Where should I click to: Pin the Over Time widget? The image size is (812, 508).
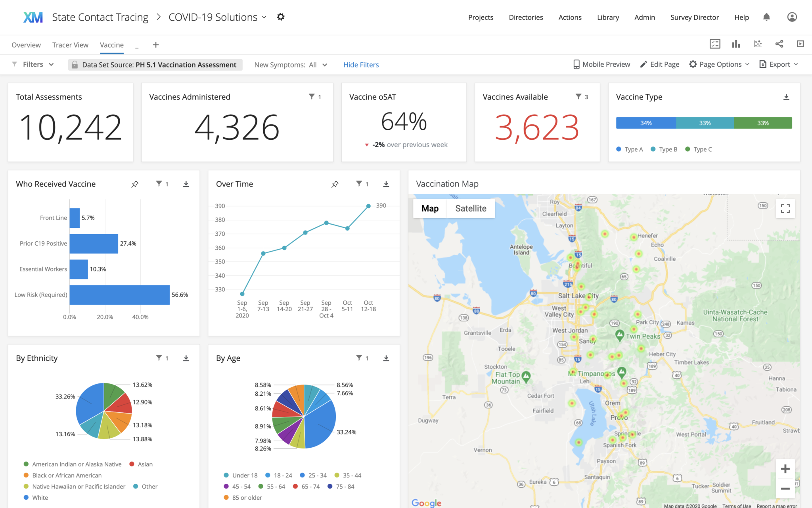[335, 184]
